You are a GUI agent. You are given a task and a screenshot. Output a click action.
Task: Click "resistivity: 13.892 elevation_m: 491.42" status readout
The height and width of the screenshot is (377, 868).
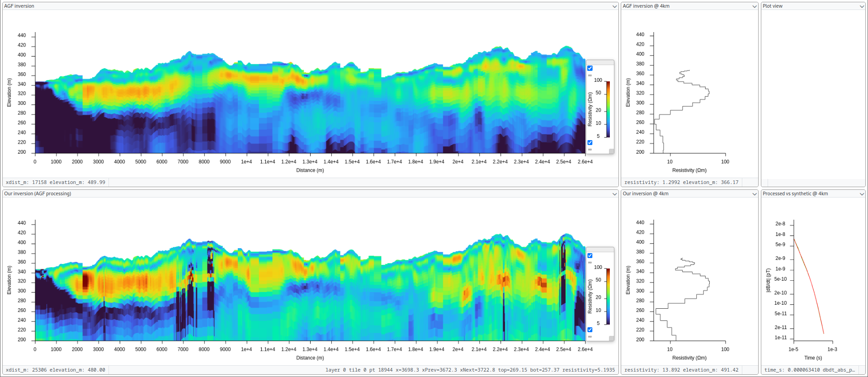681,370
